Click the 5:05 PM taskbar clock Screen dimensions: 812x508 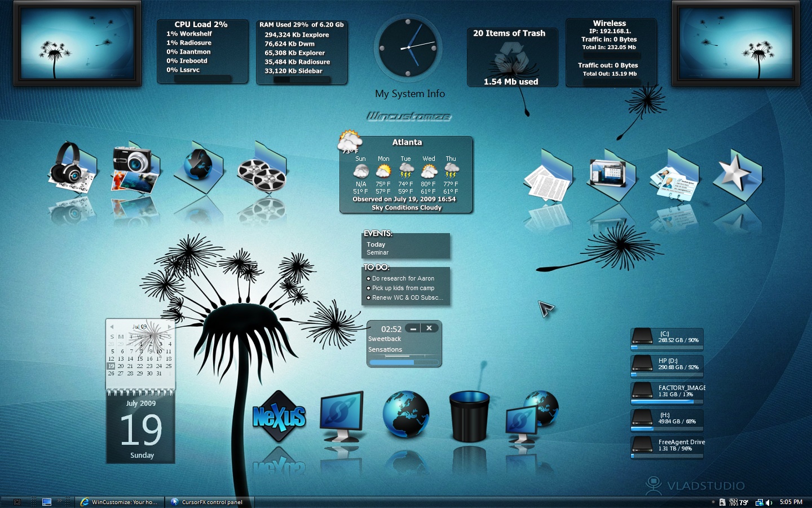[791, 502]
